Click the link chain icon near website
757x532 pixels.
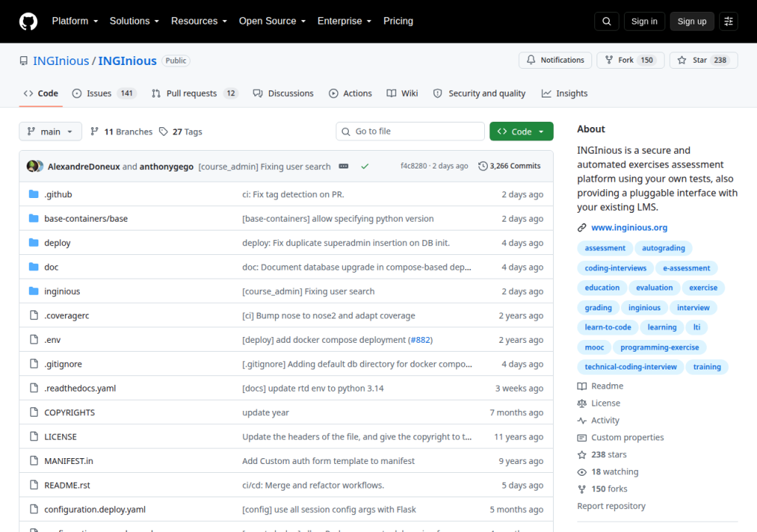click(582, 228)
